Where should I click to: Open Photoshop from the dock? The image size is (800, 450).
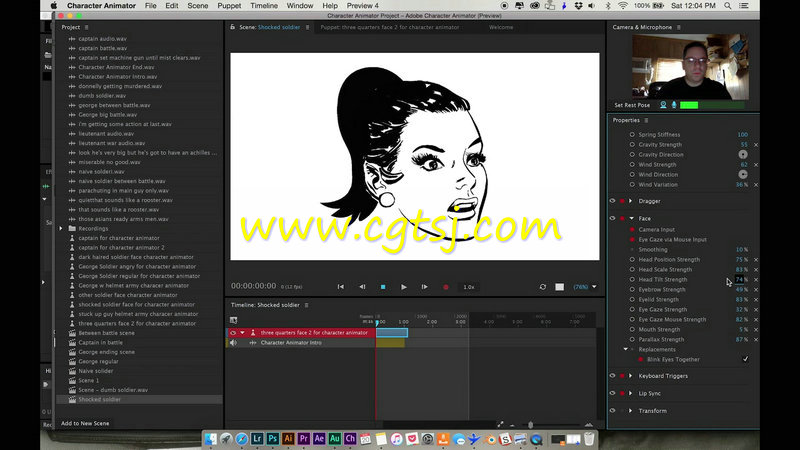point(272,438)
